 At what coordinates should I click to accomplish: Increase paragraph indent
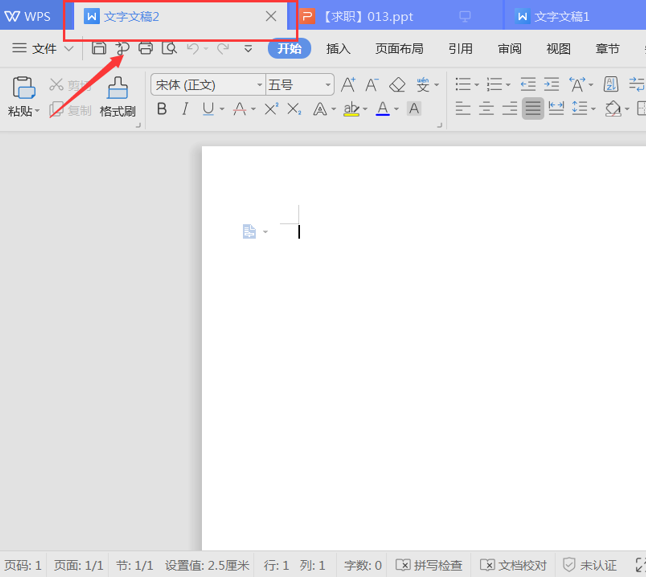click(551, 84)
